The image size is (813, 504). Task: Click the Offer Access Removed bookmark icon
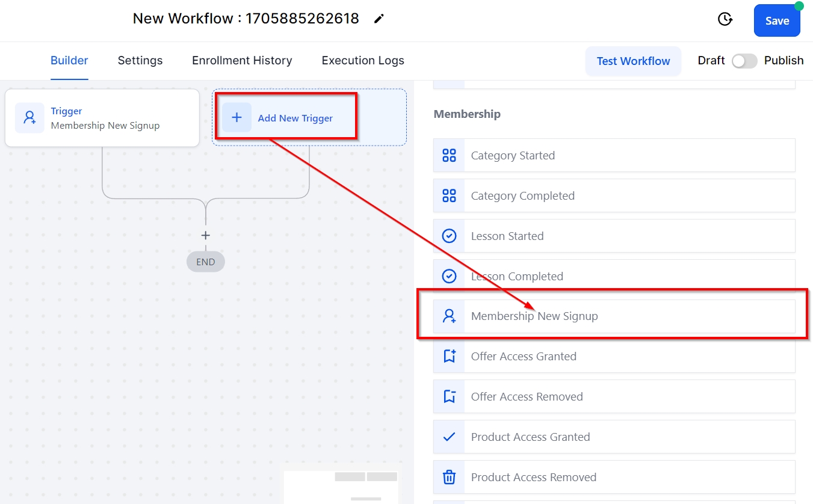(449, 397)
